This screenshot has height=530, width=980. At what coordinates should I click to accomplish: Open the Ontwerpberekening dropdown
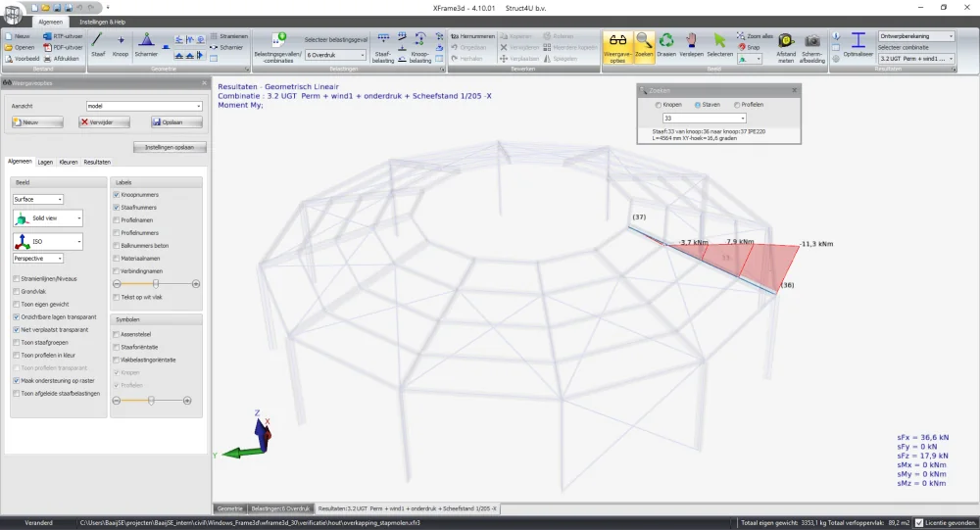click(x=916, y=36)
